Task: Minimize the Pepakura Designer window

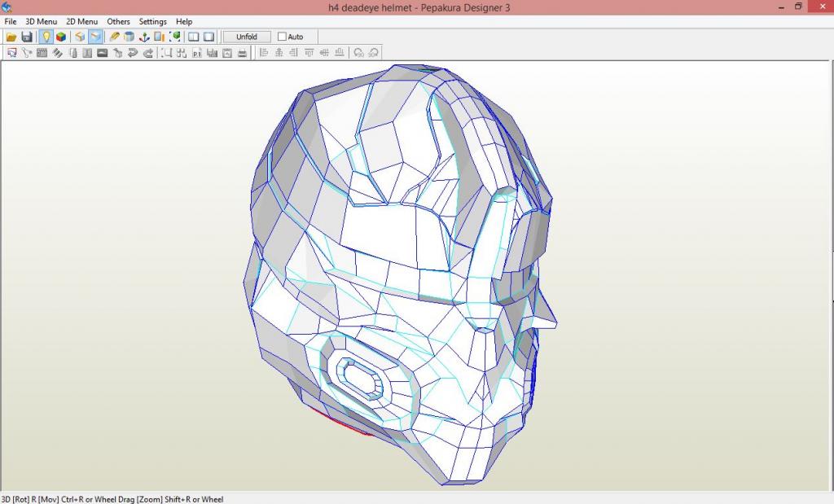Action: coord(781,7)
